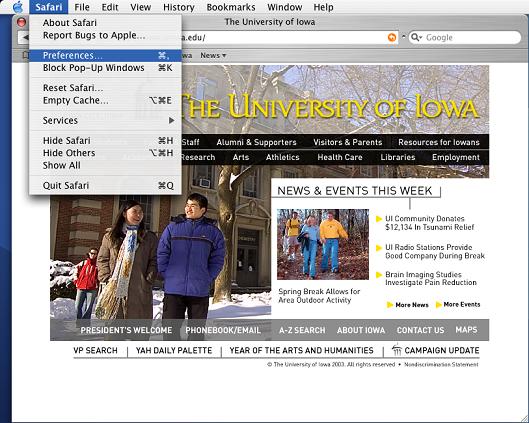Open the File menu
529x423 pixels.
point(82,7)
